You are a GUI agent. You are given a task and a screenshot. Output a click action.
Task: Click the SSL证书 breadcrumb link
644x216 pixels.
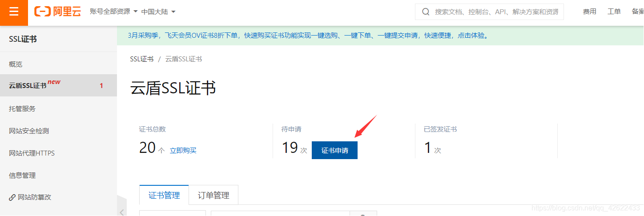[141, 59]
